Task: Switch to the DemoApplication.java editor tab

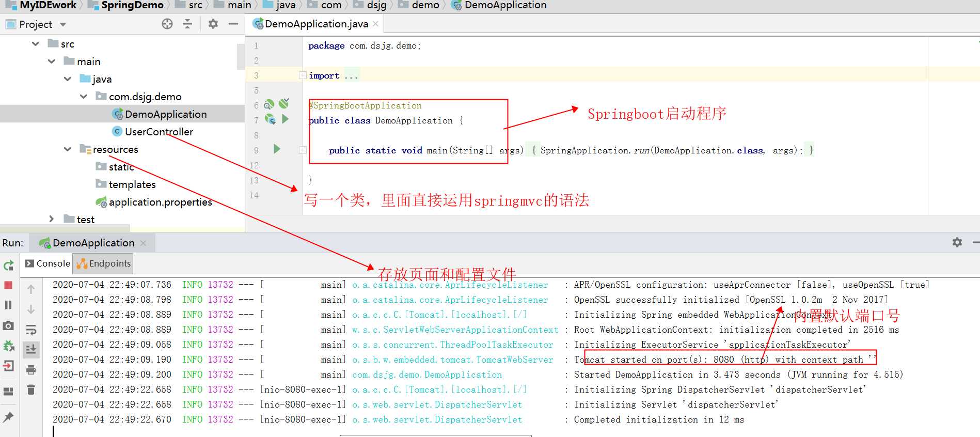Action: [315, 24]
